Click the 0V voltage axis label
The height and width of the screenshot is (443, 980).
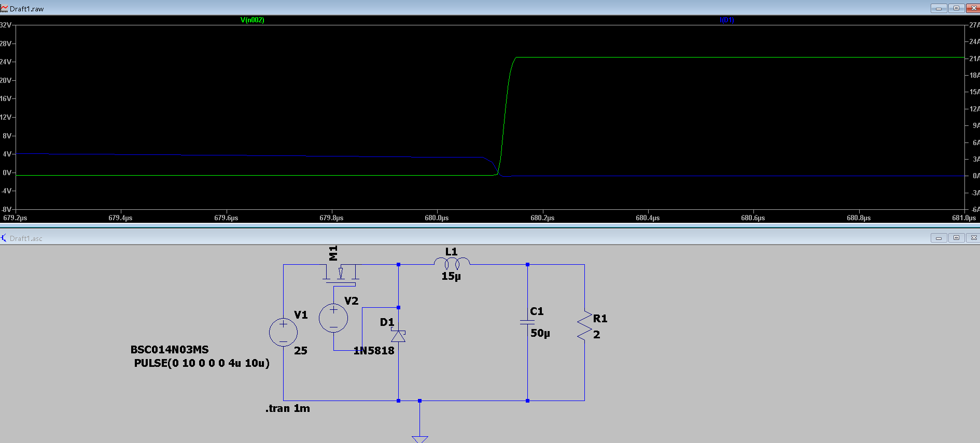7,173
